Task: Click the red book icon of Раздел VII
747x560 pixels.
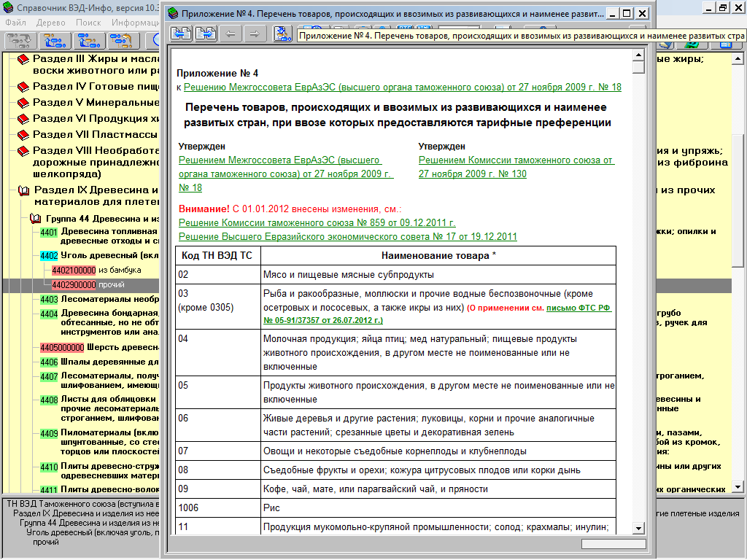Action: [23, 135]
